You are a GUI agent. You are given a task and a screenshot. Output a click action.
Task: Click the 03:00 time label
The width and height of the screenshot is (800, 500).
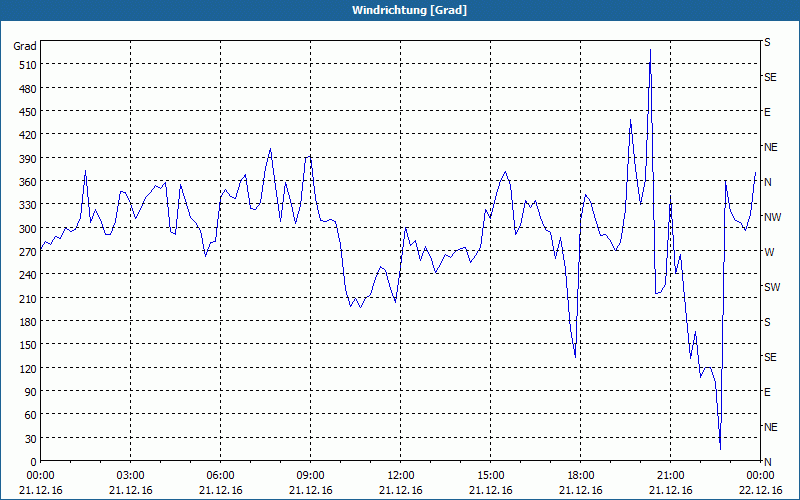pyautogui.click(x=131, y=476)
